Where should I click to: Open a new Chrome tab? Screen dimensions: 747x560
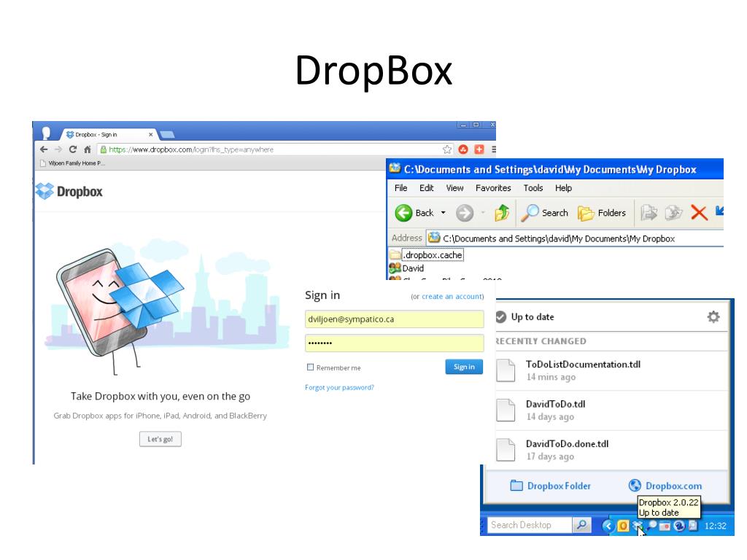167,135
